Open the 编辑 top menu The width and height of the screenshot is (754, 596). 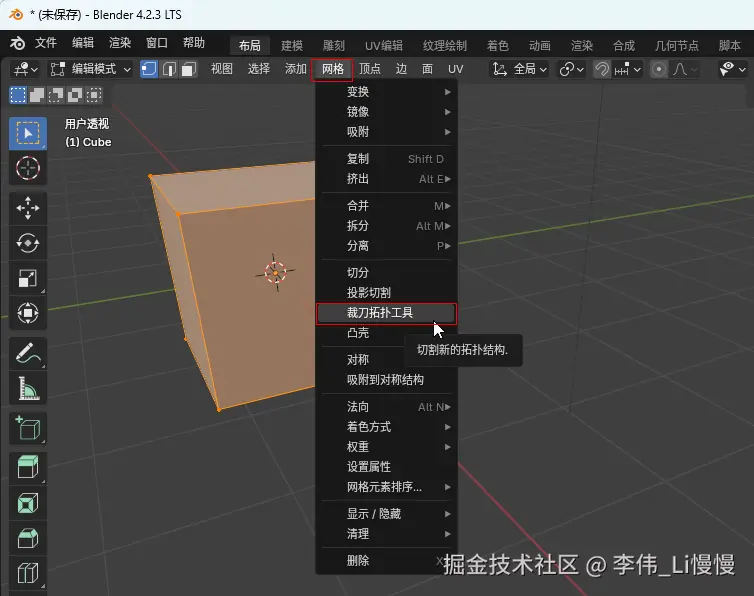[x=83, y=43]
